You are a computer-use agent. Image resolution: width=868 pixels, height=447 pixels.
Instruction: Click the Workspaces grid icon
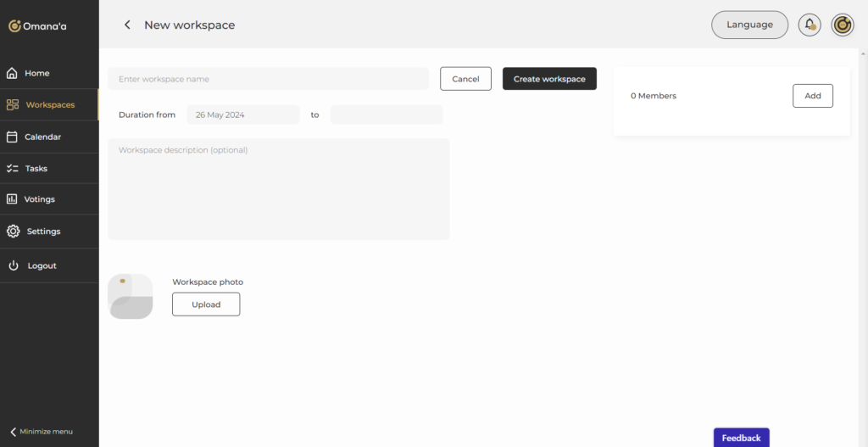[x=12, y=105]
